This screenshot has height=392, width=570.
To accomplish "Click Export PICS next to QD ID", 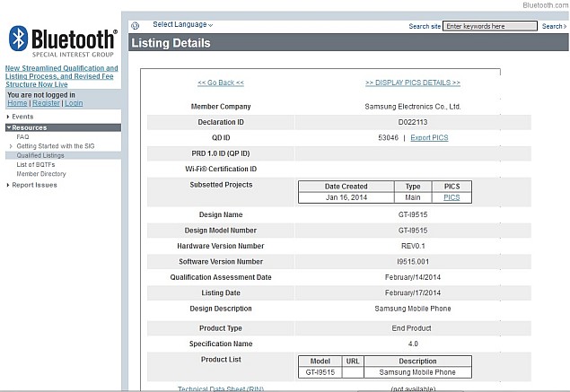I will 429,137.
